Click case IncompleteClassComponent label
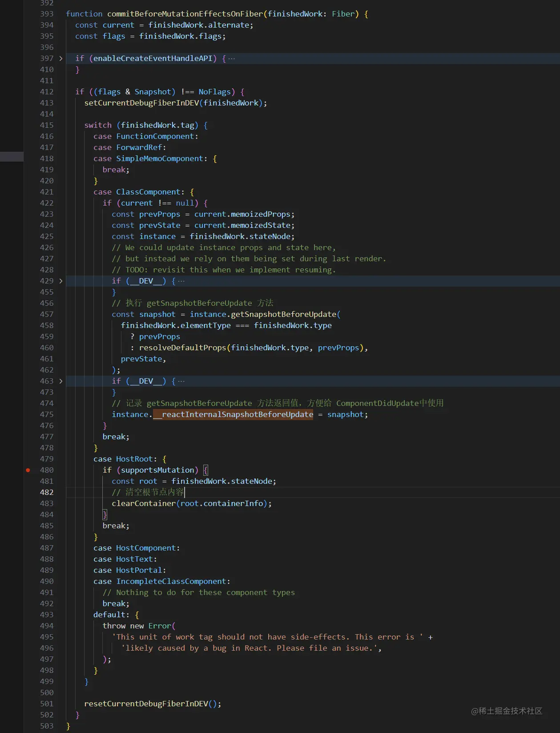Viewport: 560px width, 733px height. pyautogui.click(x=162, y=581)
